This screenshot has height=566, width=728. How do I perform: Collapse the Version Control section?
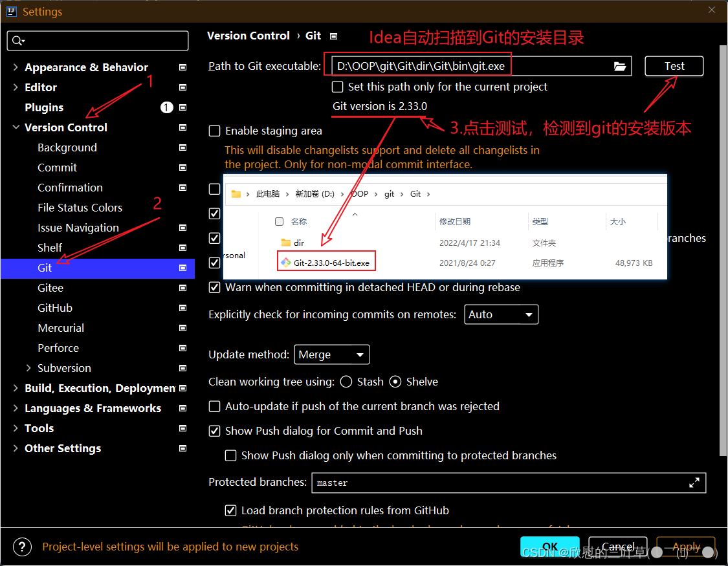pos(16,127)
